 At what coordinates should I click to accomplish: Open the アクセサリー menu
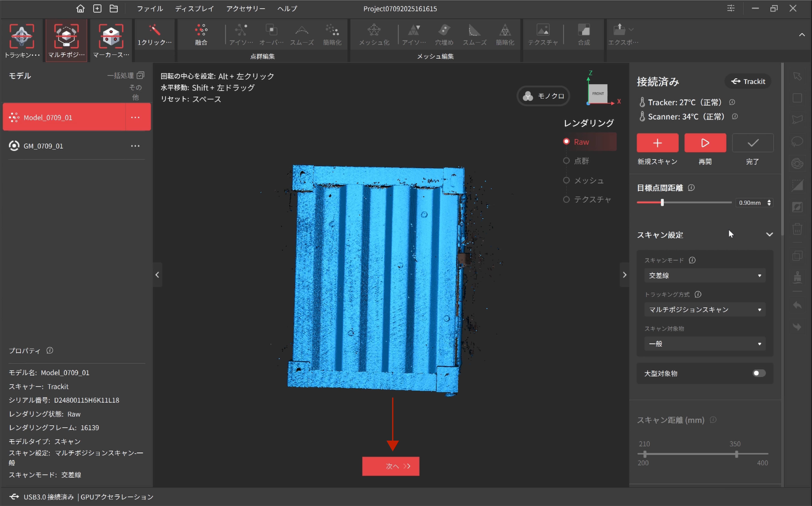pos(245,9)
